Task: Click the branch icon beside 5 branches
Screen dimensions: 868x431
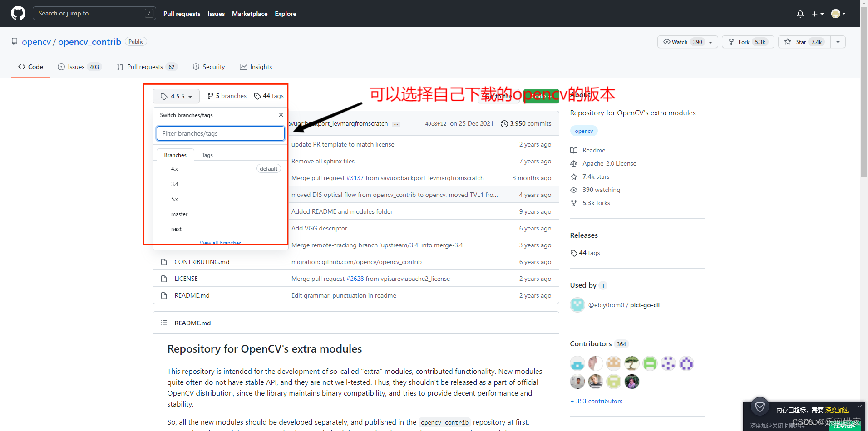Action: [211, 96]
